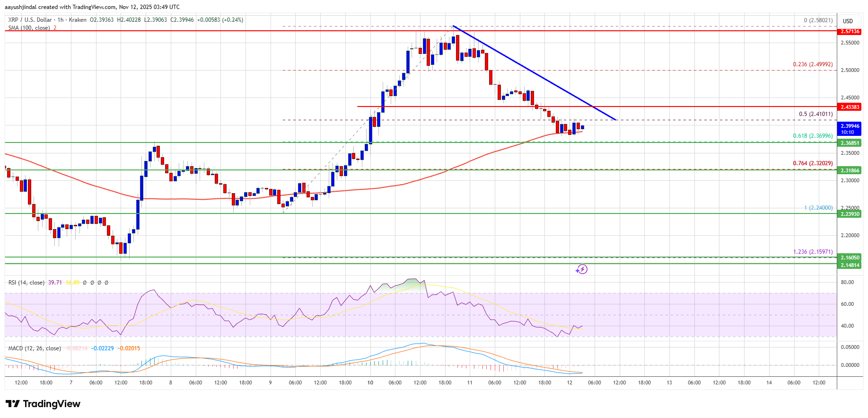Click the purple lightning replay icon
This screenshot has height=418, width=868.
coord(581,269)
